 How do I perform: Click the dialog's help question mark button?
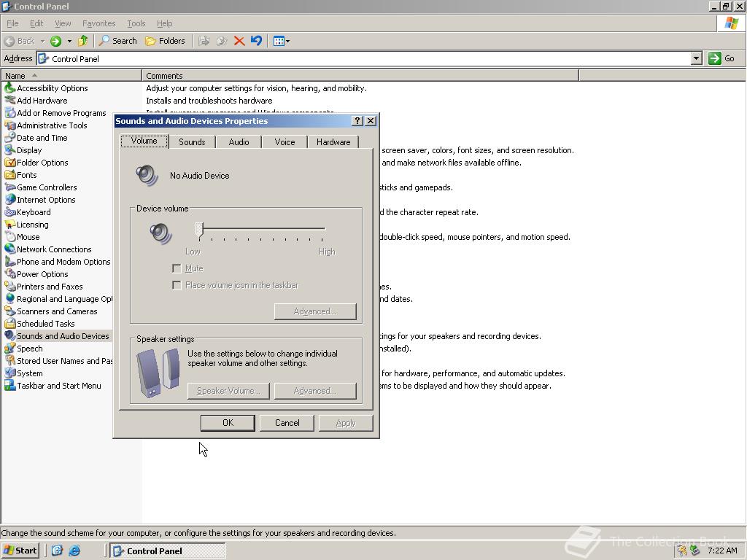[x=357, y=121]
